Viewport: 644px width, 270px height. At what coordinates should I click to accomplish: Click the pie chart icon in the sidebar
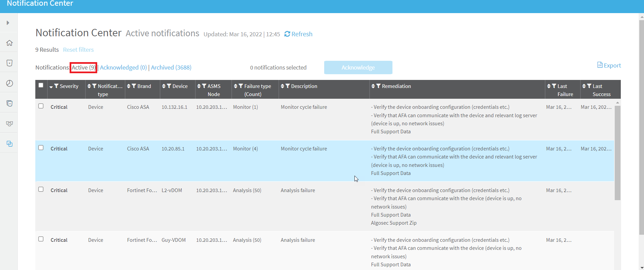9,83
